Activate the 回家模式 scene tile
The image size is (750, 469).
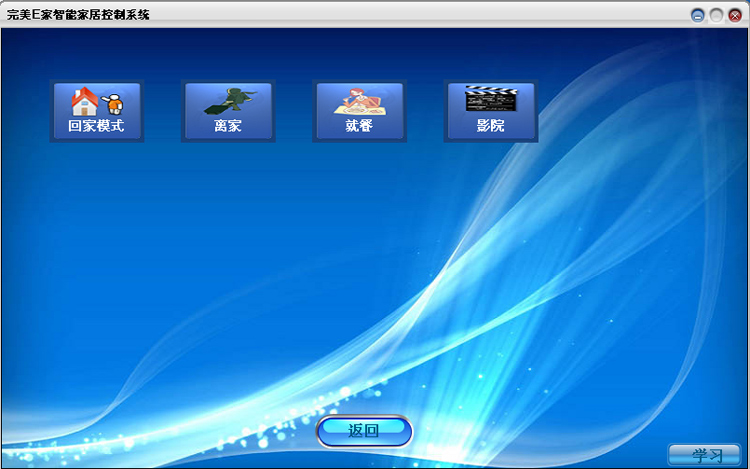coord(97,111)
